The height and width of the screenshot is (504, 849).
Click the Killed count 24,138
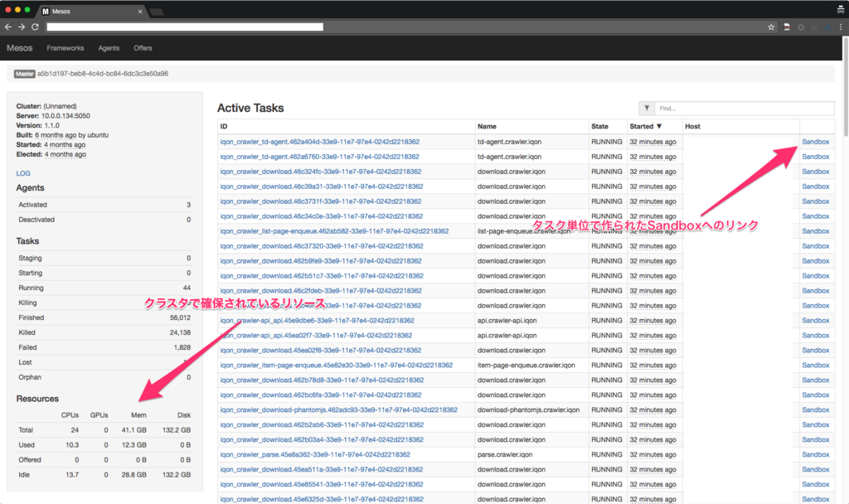(180, 332)
